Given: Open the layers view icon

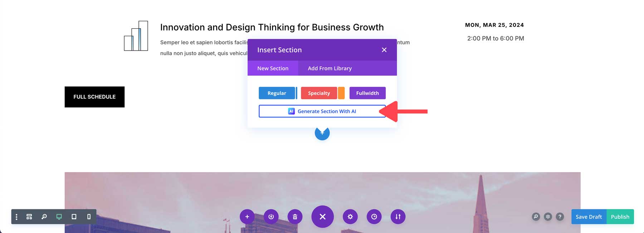Looking at the screenshot, I should tap(548, 217).
